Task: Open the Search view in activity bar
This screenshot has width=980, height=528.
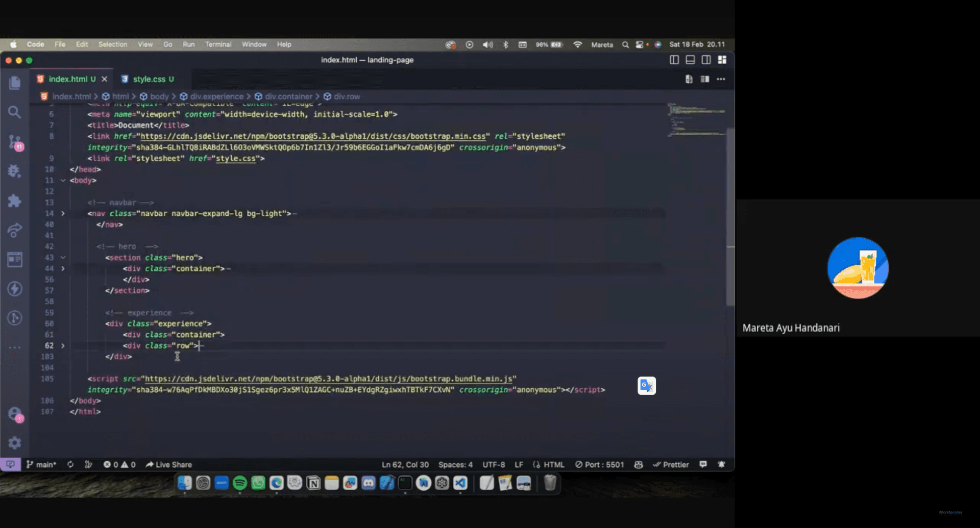Action: 15,112
